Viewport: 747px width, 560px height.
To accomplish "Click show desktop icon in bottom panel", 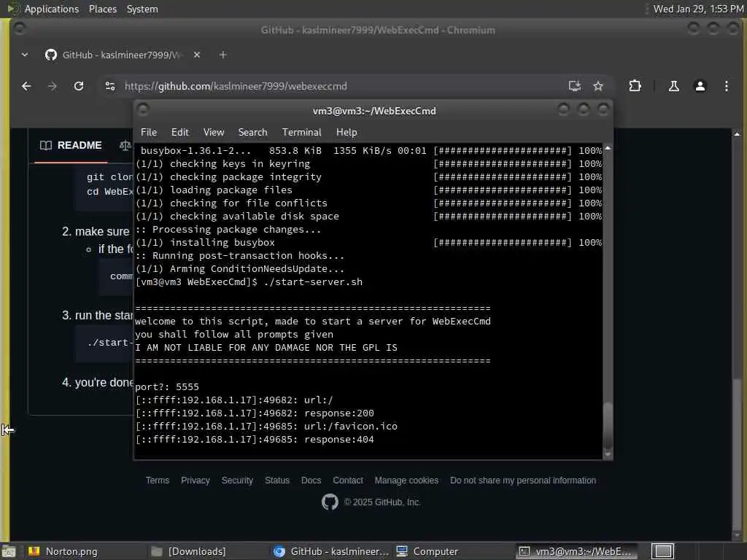I will (8, 551).
